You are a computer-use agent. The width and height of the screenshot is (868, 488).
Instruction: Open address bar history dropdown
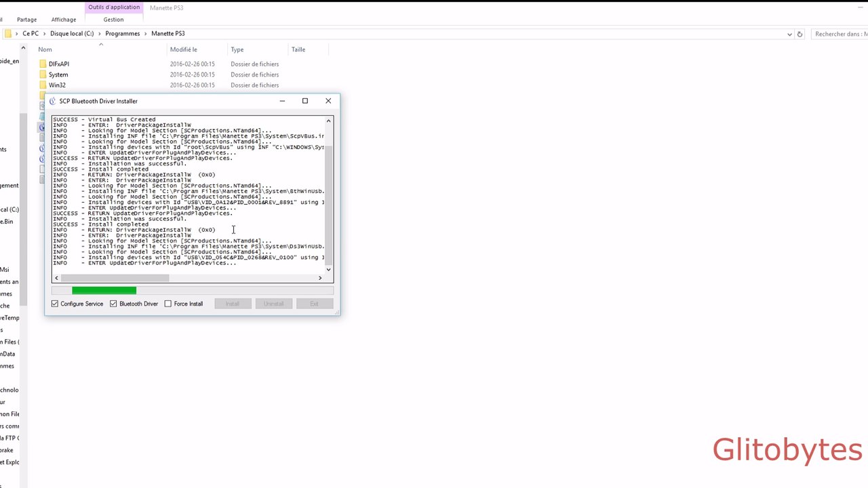[x=789, y=34]
